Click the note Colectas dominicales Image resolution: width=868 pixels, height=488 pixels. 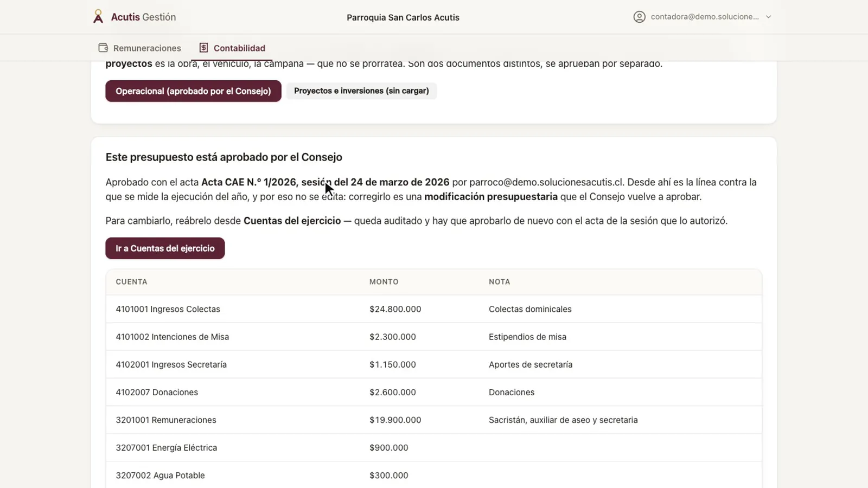point(530,309)
